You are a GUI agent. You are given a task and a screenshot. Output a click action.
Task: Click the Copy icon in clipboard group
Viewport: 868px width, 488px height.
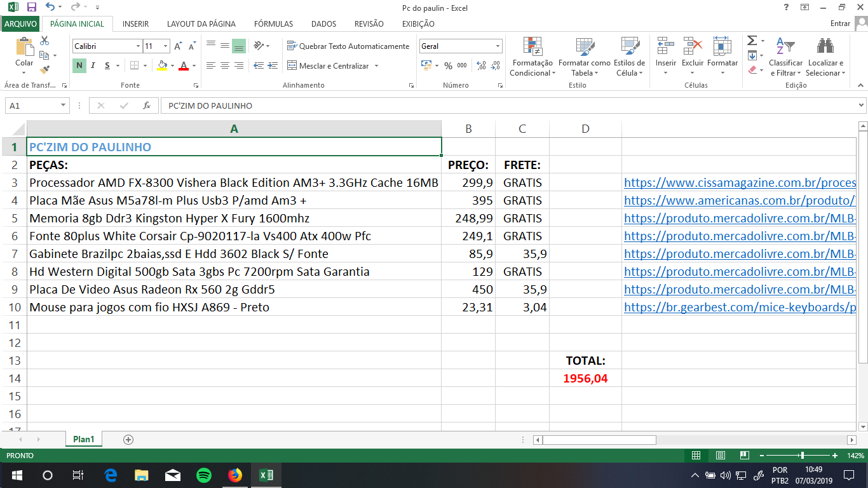[x=44, y=55]
